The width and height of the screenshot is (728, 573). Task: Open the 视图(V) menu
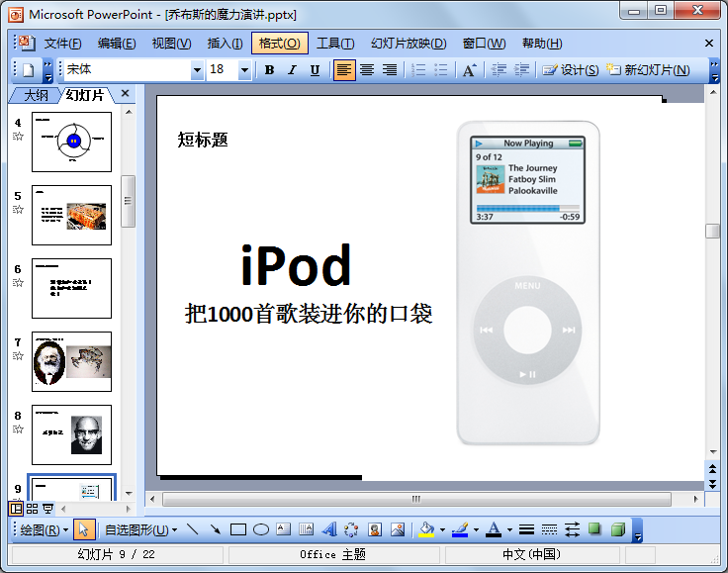pyautogui.click(x=171, y=44)
